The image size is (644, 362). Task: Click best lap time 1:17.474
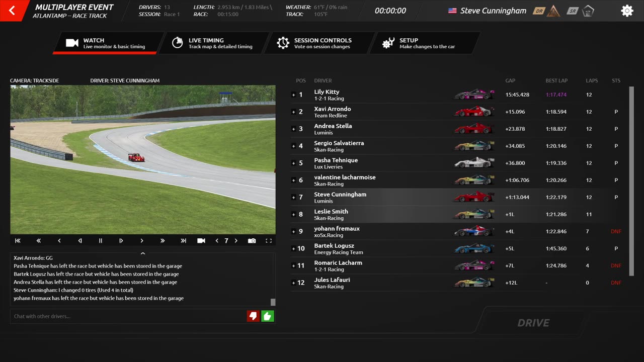pos(556,95)
